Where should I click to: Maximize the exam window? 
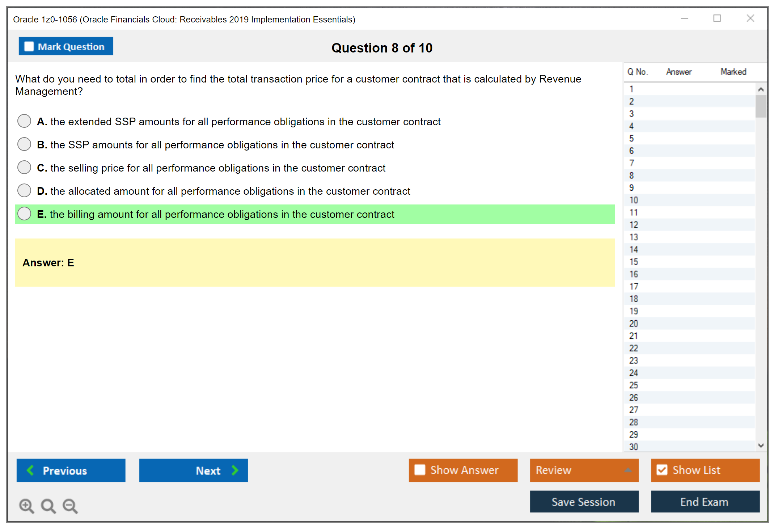pos(717,18)
